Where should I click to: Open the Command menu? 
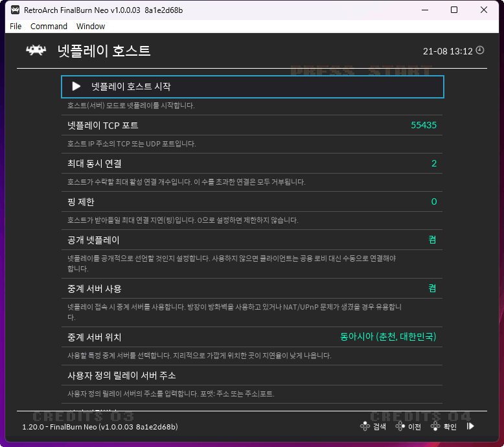pos(49,27)
